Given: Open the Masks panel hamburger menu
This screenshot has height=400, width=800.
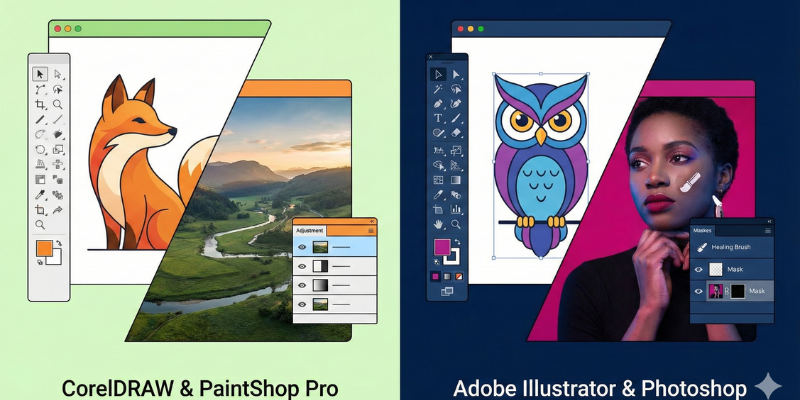Looking at the screenshot, I should click(x=767, y=231).
